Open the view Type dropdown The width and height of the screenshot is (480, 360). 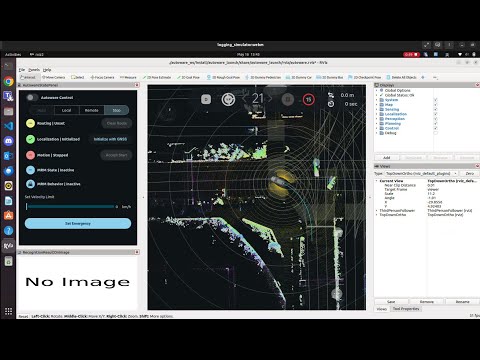(421, 173)
